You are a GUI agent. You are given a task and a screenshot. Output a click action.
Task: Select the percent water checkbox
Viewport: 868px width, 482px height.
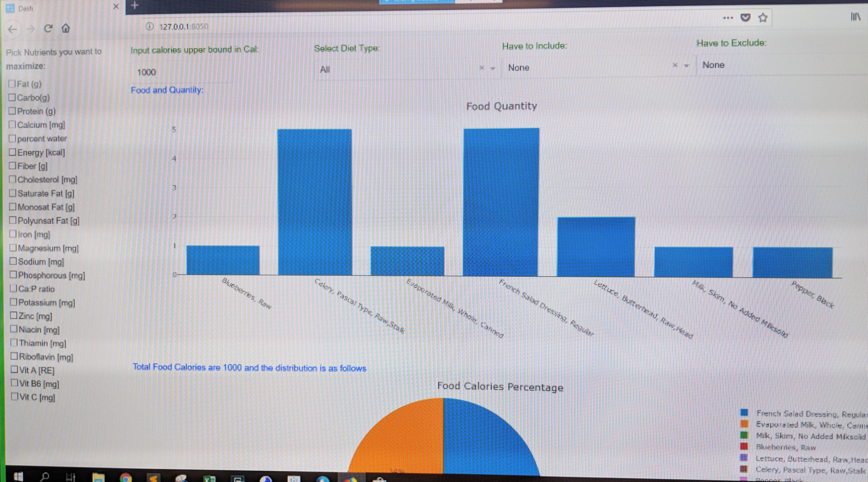[x=12, y=138]
